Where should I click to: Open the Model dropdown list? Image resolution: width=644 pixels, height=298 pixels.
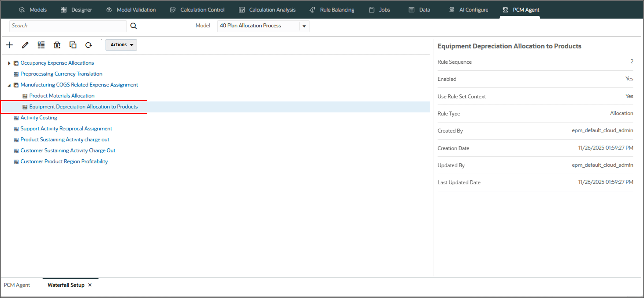[x=304, y=26]
